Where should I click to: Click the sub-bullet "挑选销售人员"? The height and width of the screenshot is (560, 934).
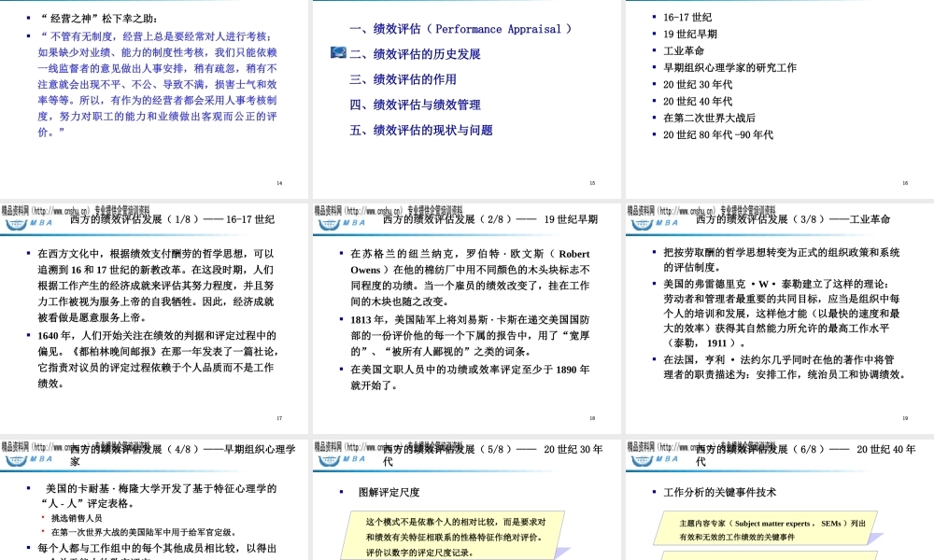tap(77, 518)
